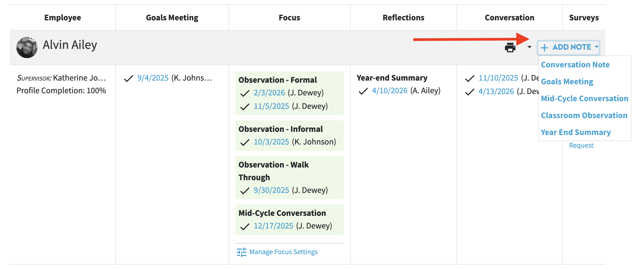Open the 12/17/2025 mid-cycle conversation link
Viewport: 644px width, 270px height.
[273, 226]
